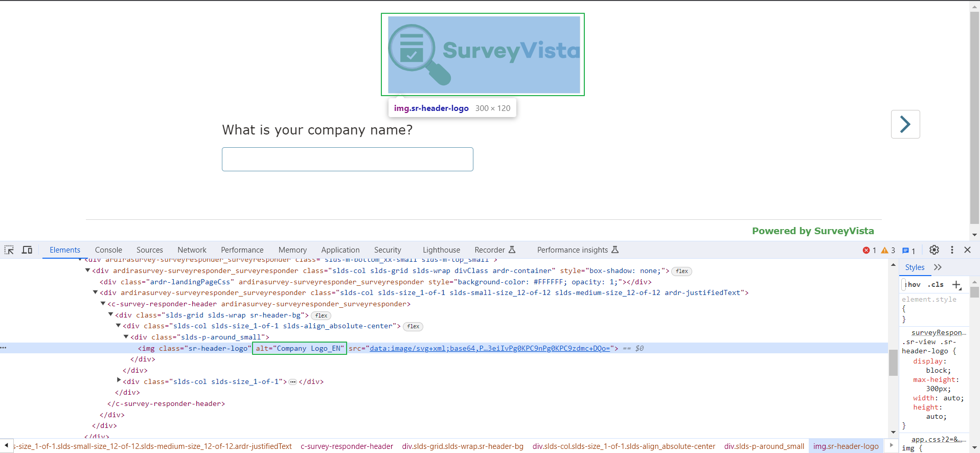Click the height auto style declaration

930,412
